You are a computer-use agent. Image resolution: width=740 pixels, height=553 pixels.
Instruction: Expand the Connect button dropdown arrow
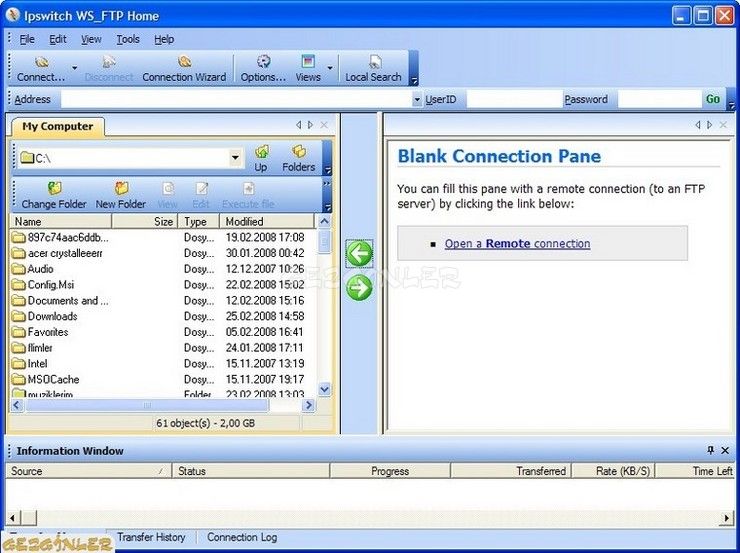point(75,68)
